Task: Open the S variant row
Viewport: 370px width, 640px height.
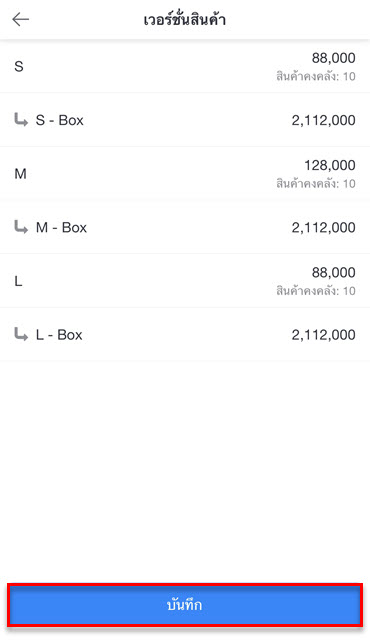Action: (x=185, y=66)
